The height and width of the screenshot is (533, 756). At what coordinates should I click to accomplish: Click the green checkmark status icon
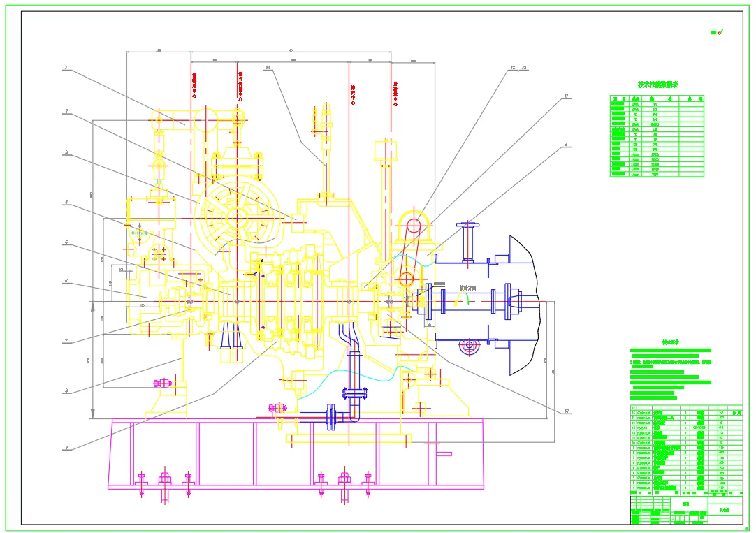(x=718, y=32)
